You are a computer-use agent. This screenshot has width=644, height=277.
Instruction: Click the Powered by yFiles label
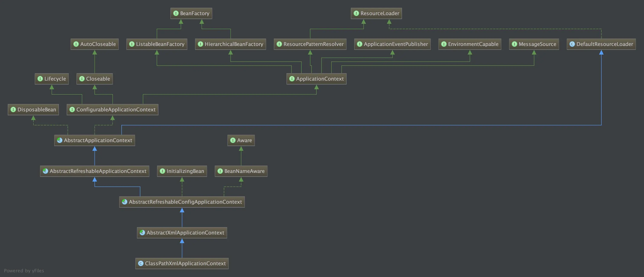(x=24, y=271)
